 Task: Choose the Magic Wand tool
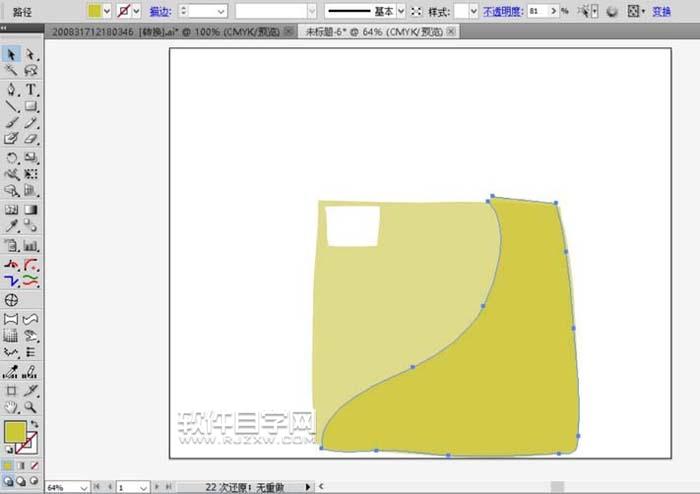coord(12,71)
